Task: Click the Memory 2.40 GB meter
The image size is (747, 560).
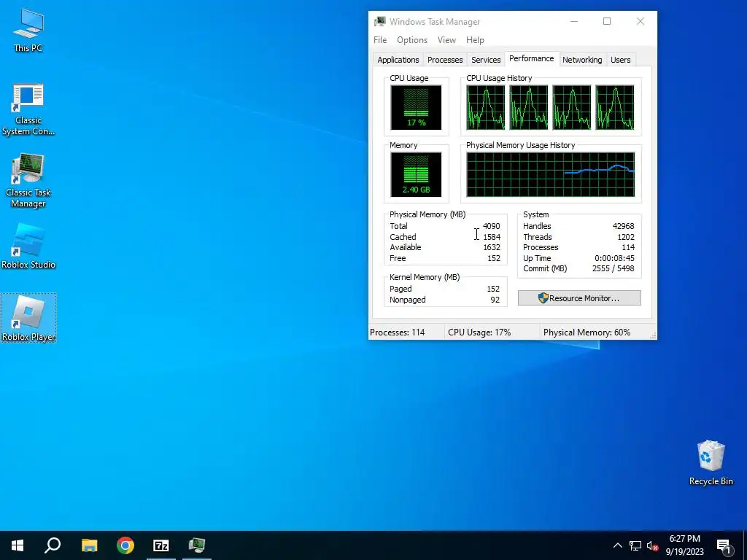Action: click(x=416, y=174)
